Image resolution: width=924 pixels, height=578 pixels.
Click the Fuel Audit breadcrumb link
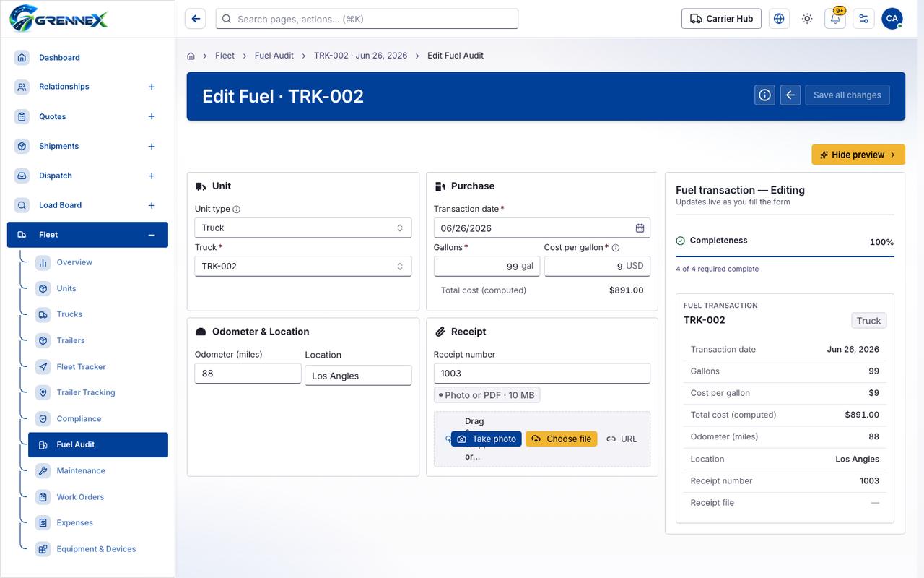274,56
